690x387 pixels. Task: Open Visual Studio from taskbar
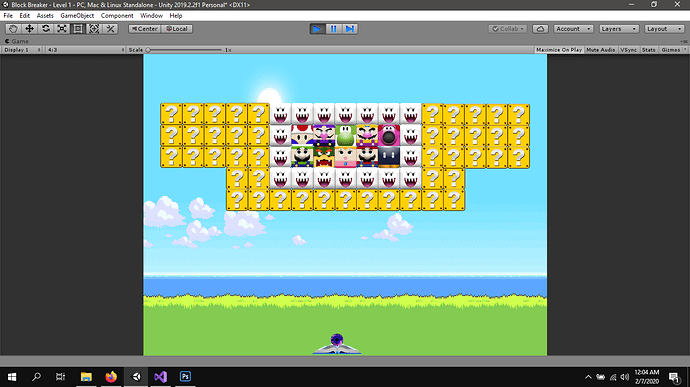[161, 377]
